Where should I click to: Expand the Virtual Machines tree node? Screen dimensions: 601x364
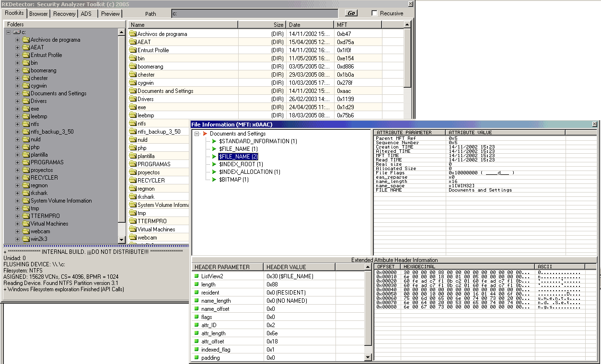[18, 224]
